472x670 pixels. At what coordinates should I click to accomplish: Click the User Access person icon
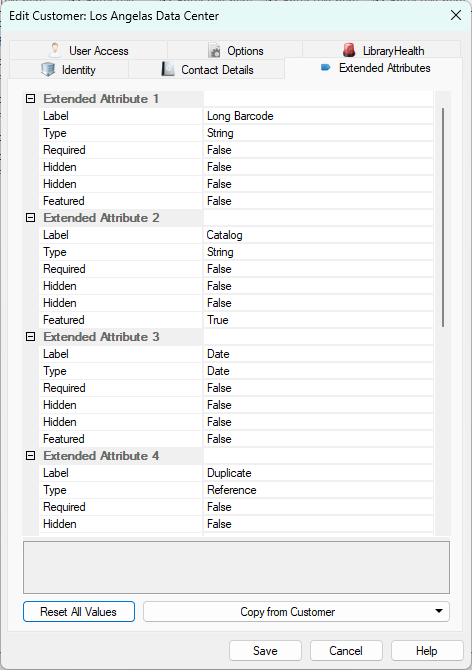click(55, 50)
